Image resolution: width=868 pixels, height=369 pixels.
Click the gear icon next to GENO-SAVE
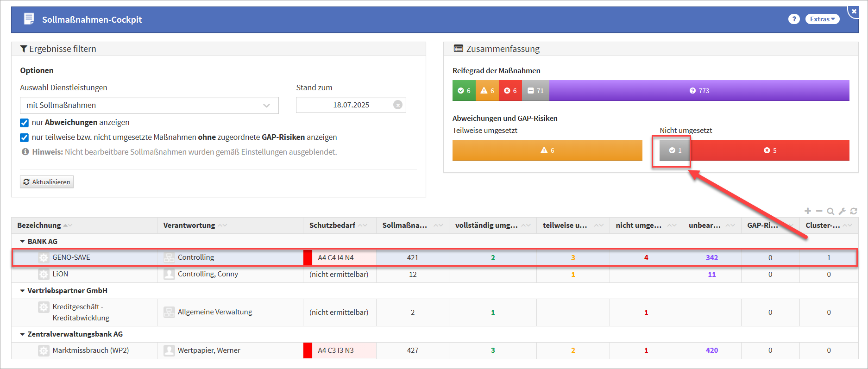(x=44, y=258)
